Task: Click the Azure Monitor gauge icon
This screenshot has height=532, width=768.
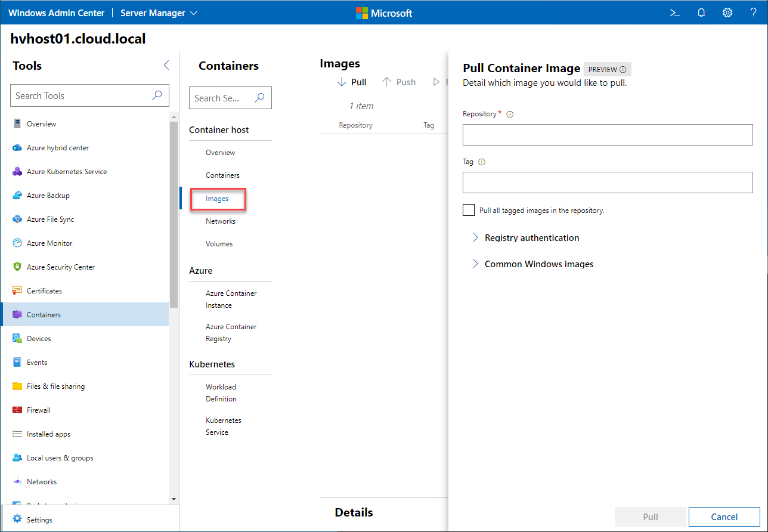Action: point(17,243)
